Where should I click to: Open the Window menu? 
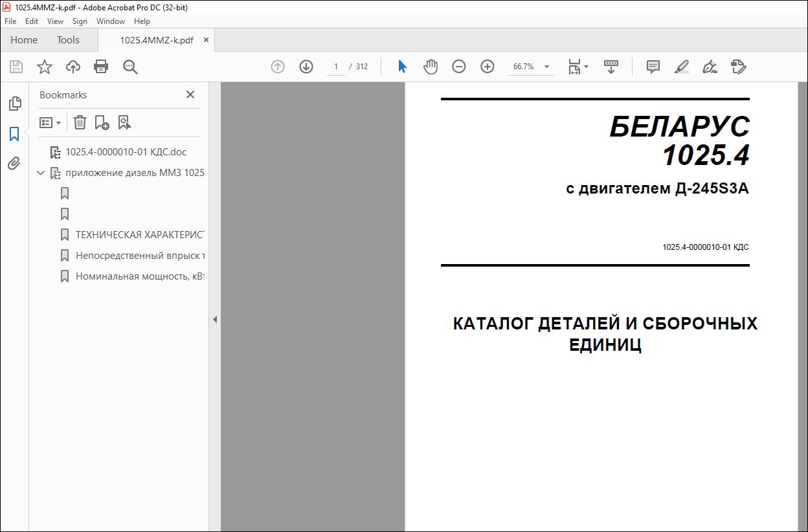111,21
